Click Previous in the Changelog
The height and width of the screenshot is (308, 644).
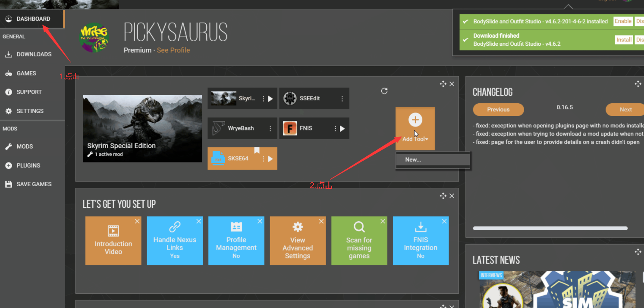point(498,110)
